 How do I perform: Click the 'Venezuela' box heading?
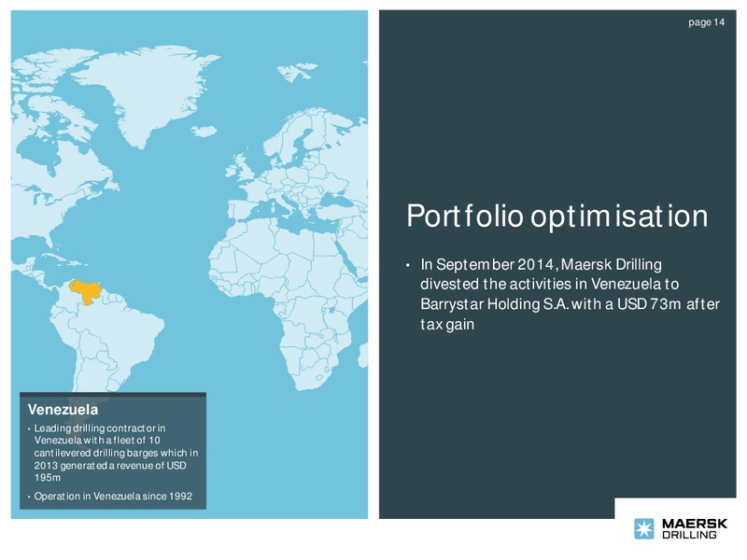63,410
